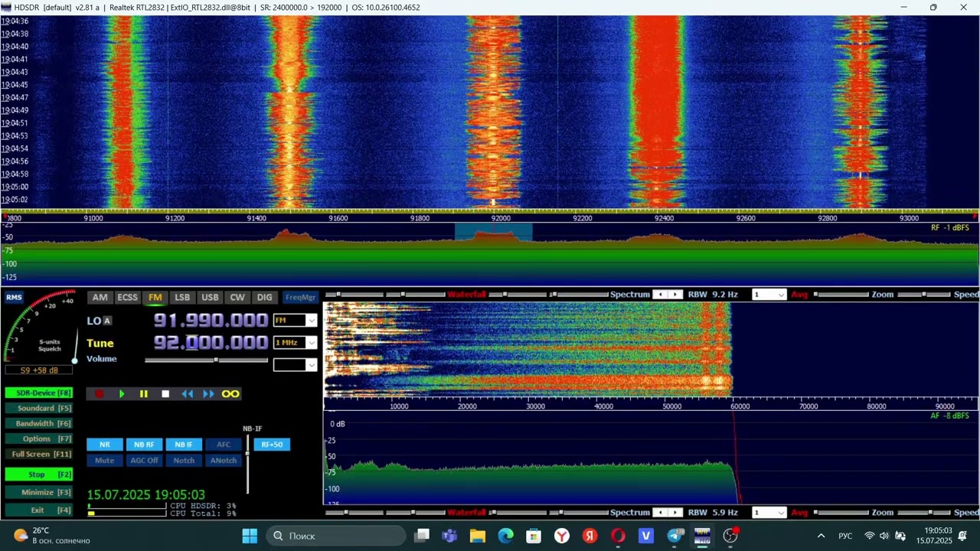Toggle the Mute button
The image size is (980, 551).
(104, 460)
